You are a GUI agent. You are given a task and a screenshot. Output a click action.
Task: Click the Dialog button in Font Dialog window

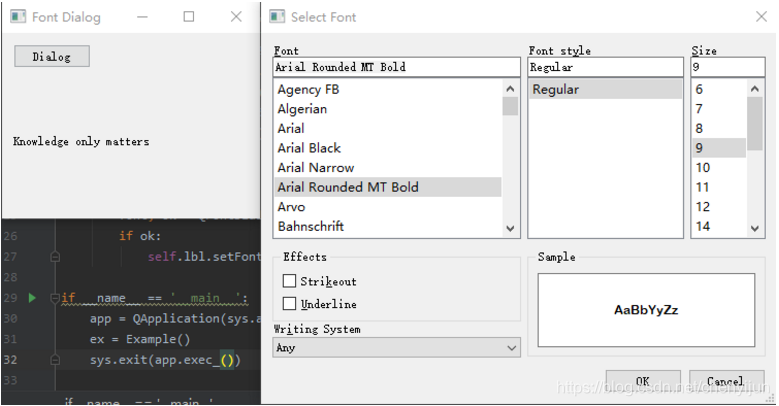tap(52, 56)
